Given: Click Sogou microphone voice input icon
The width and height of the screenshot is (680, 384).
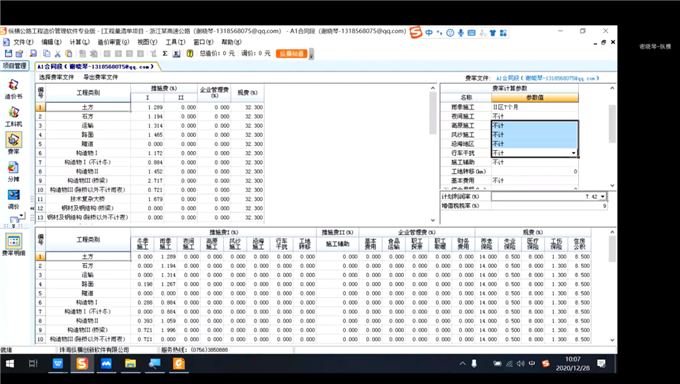Looking at the screenshot, I should click(x=461, y=33).
